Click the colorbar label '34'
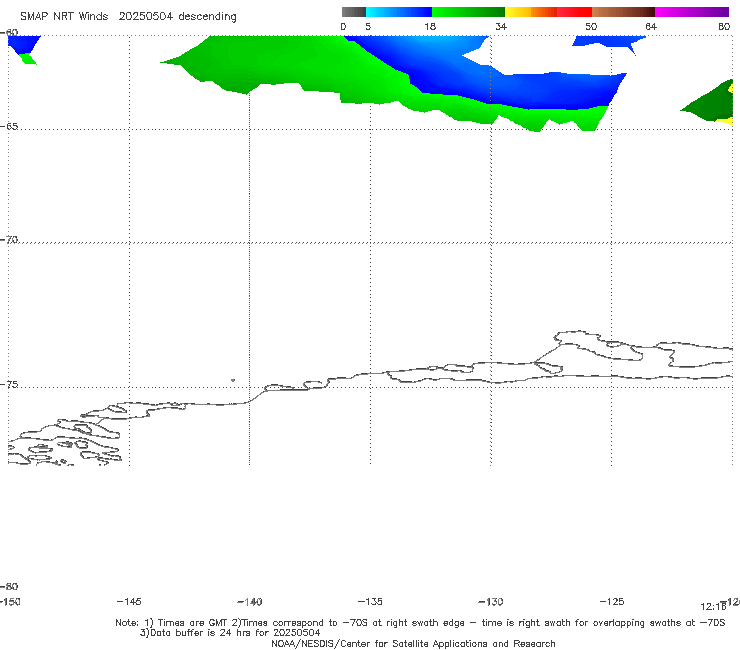The width and height of the screenshot is (740, 650). [x=501, y=27]
